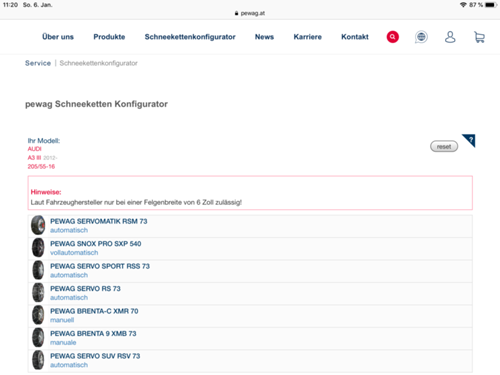
Task: Open PEWAG SNOX PRO SXP 540
Action: (x=250, y=248)
